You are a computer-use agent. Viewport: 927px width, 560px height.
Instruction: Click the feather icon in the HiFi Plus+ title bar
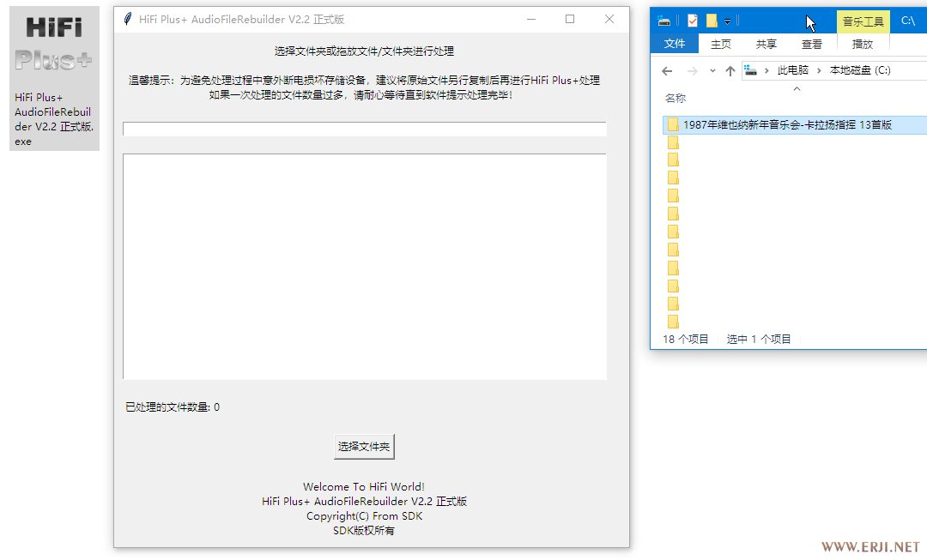coord(128,20)
